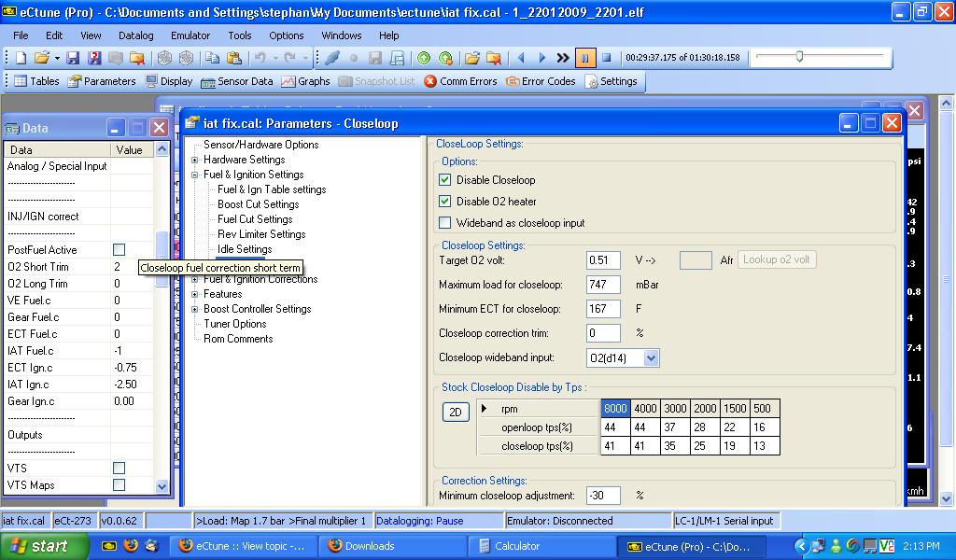Toggle Disable O2 heater checkbox
This screenshot has height=560, width=956.
[445, 201]
